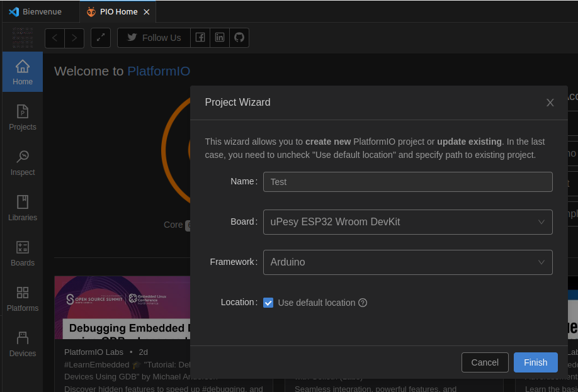Click the Cancel button

point(485,362)
